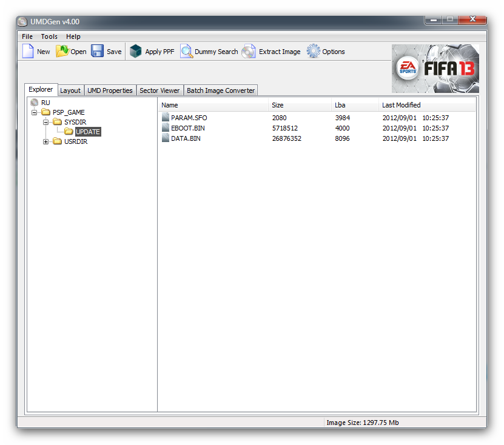Click the DATA.BIN last modified date
Image resolution: width=504 pixels, height=445 pixels.
tap(415, 138)
